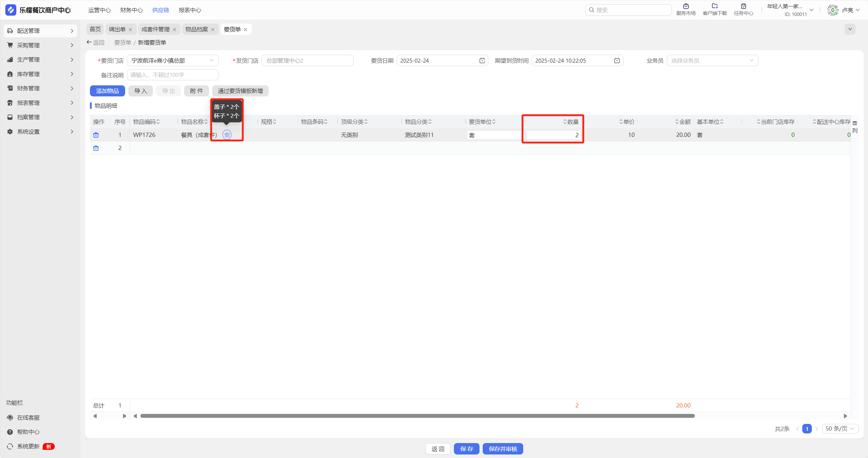Change 50 条/页 page size
Image resolution: width=868 pixels, height=458 pixels.
coord(840,429)
